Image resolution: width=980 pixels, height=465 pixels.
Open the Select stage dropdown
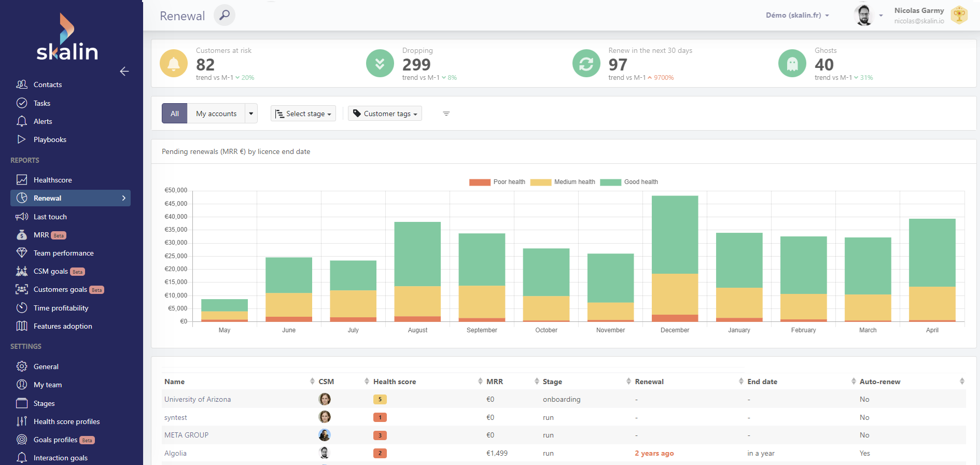click(x=303, y=114)
